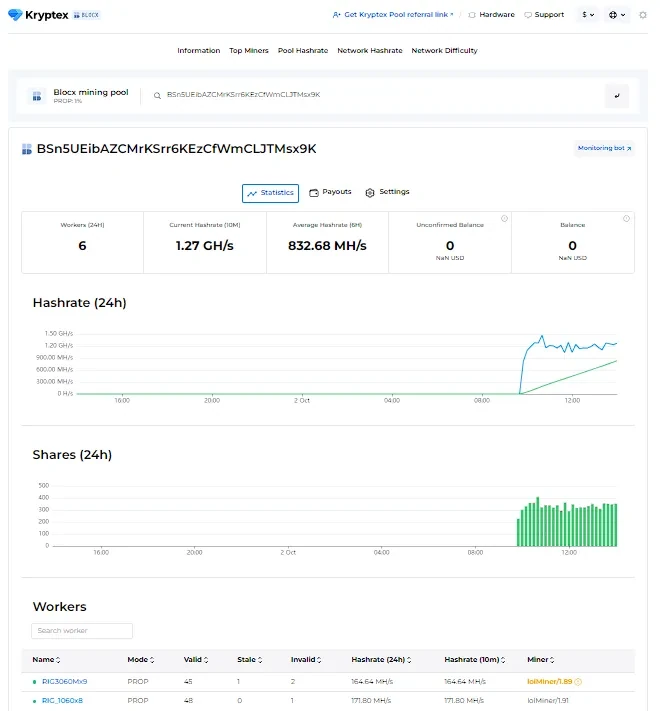
Task: Click the Blocx mining pool coin icon
Action: click(x=36, y=96)
